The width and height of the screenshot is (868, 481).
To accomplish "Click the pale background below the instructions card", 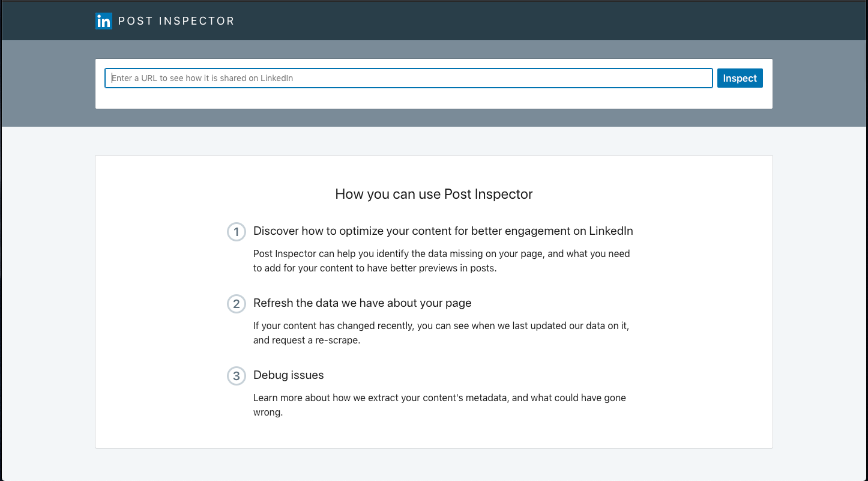I will [433, 464].
